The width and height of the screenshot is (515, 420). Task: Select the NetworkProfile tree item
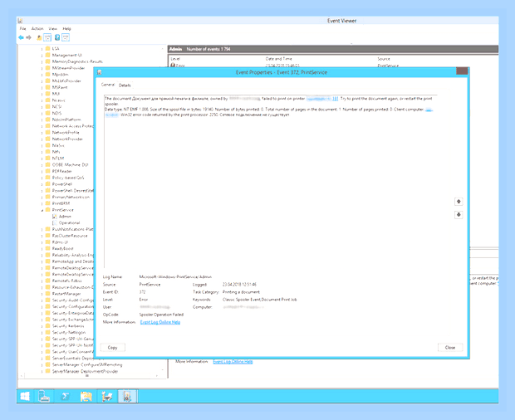[66, 133]
